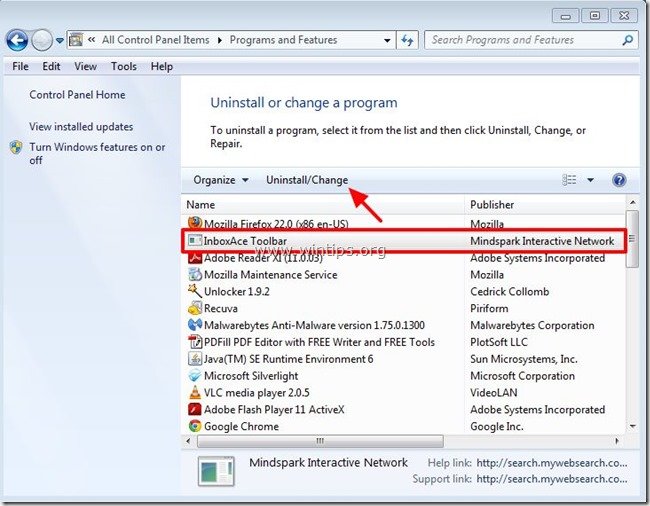Click the Windows features shield icon
The width and height of the screenshot is (650, 506).
click(16, 148)
